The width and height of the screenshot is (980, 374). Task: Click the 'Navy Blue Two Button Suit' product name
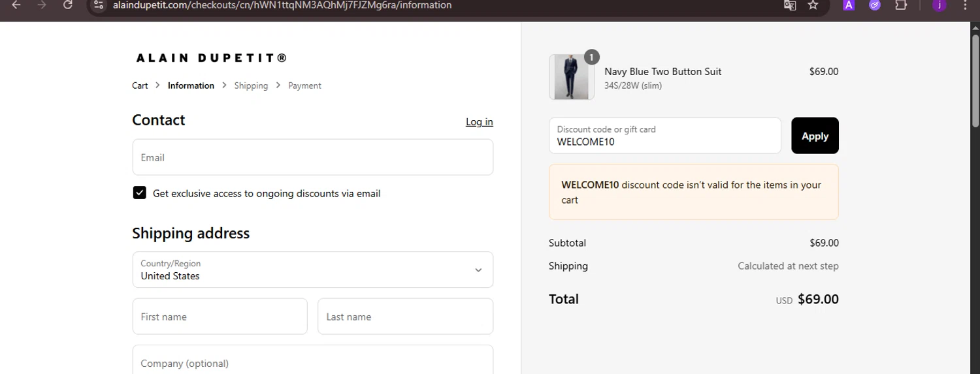(663, 72)
